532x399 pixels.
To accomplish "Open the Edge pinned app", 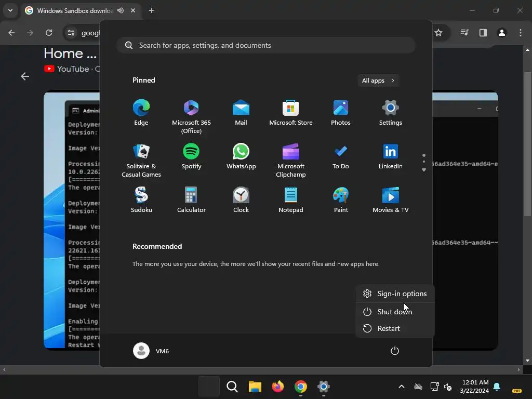I will [x=141, y=113].
